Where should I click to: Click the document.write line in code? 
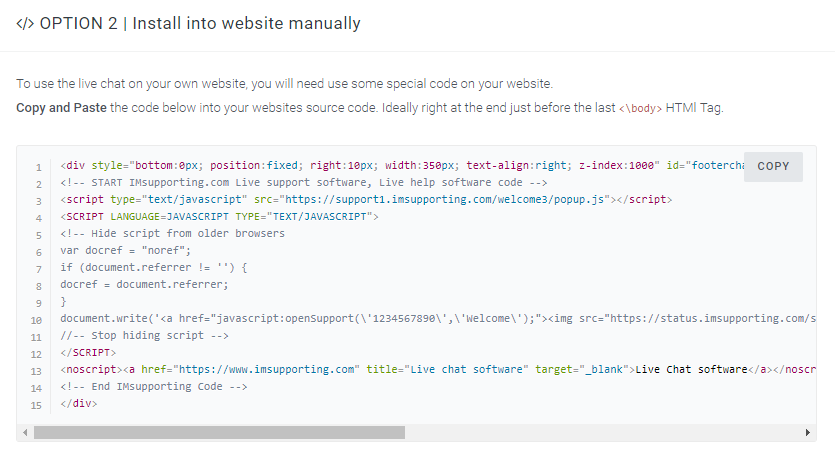tap(438, 319)
